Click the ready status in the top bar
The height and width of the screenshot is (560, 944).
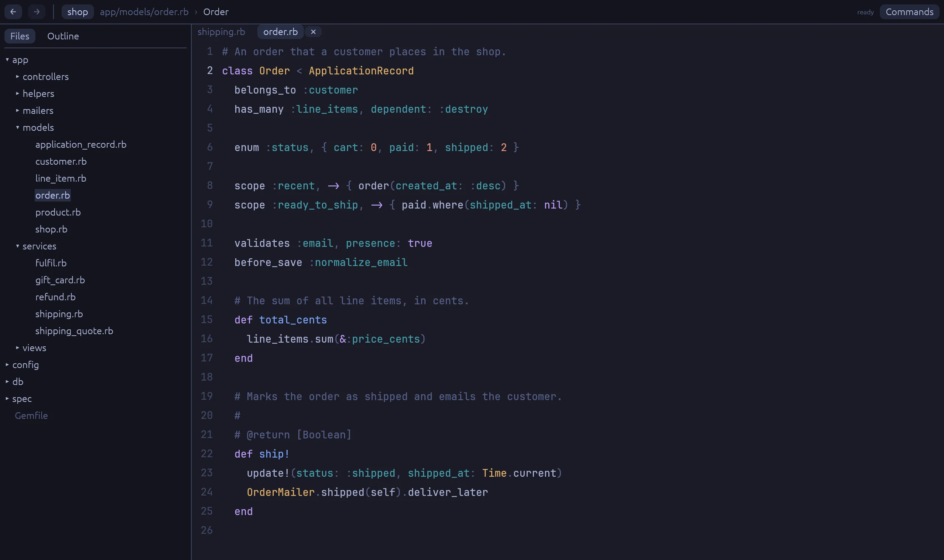865,12
